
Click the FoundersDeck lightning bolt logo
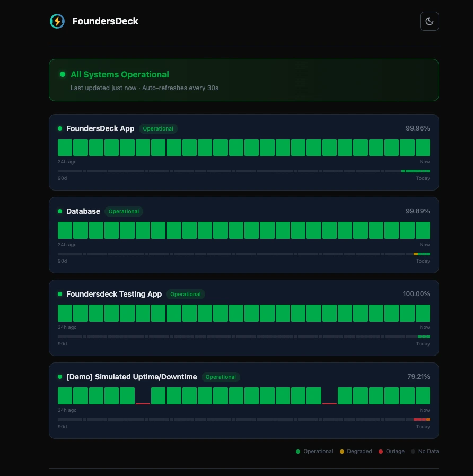click(x=57, y=21)
